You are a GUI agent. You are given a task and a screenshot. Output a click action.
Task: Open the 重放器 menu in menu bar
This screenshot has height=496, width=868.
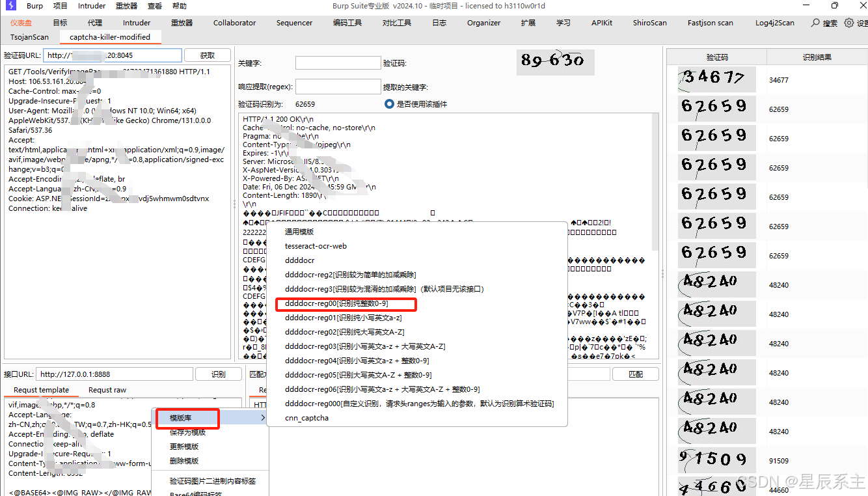(x=126, y=6)
